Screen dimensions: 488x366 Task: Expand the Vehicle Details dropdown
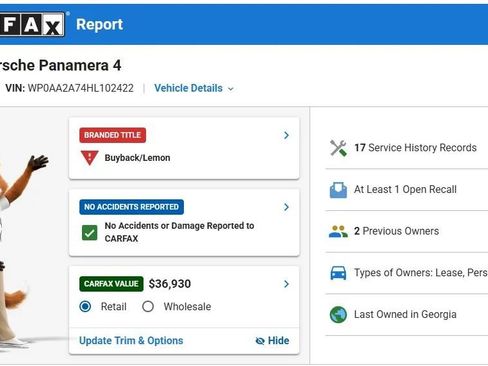coord(194,88)
